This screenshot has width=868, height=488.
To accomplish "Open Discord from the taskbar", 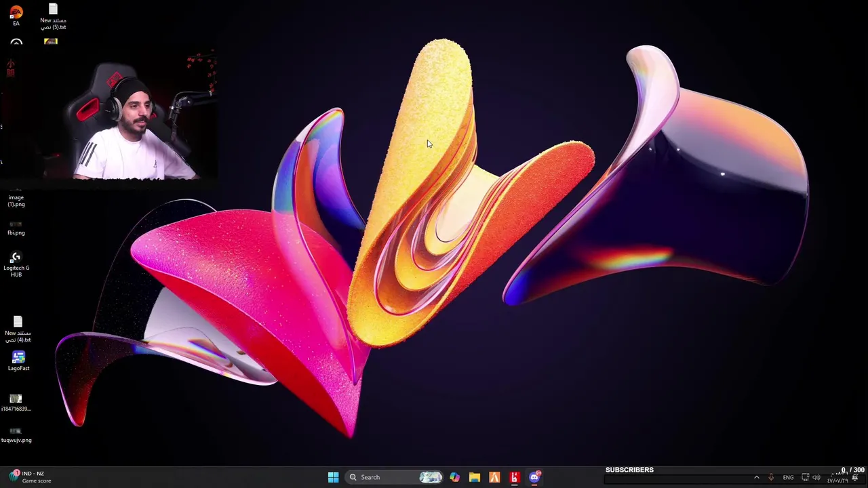I will coord(534,477).
